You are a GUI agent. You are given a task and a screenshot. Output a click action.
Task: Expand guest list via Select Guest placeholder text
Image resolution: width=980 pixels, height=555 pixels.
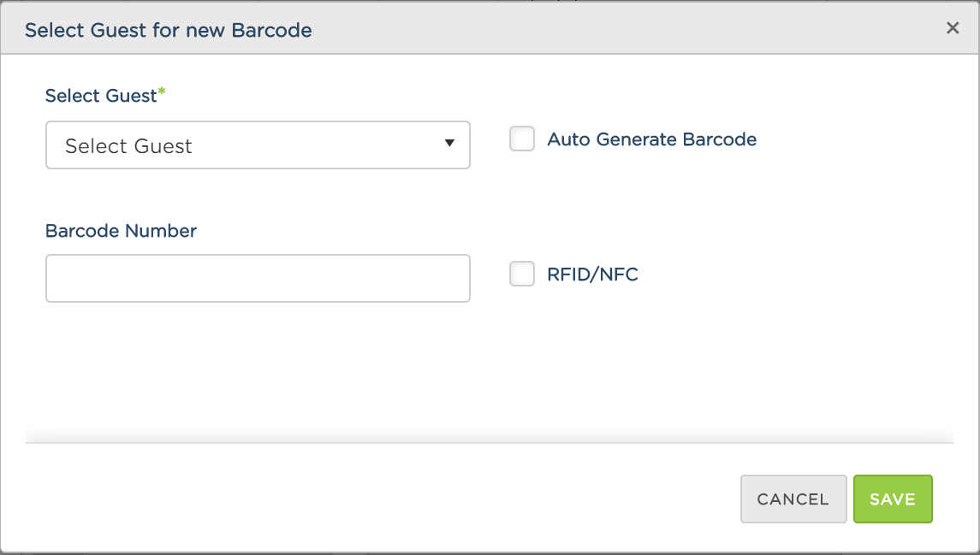pyautogui.click(x=128, y=145)
